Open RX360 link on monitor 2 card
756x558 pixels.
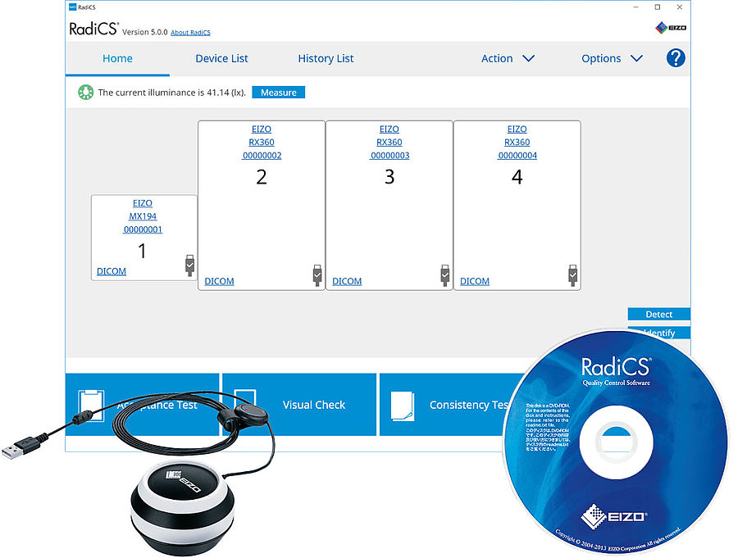tap(262, 142)
